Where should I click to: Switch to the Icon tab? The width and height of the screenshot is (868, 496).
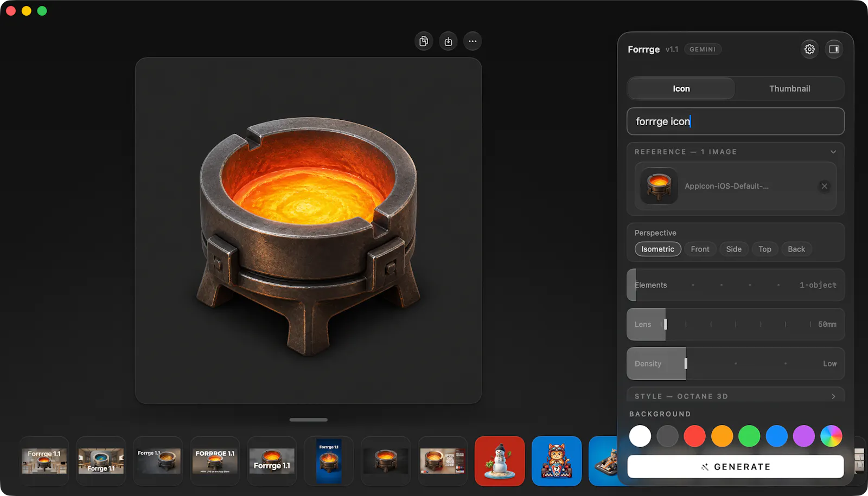pyautogui.click(x=681, y=88)
